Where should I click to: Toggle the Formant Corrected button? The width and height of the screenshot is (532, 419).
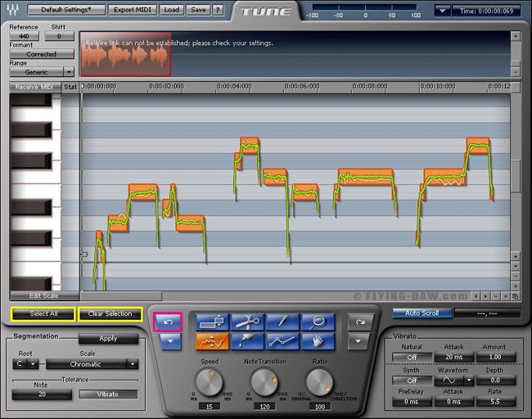pos(42,54)
